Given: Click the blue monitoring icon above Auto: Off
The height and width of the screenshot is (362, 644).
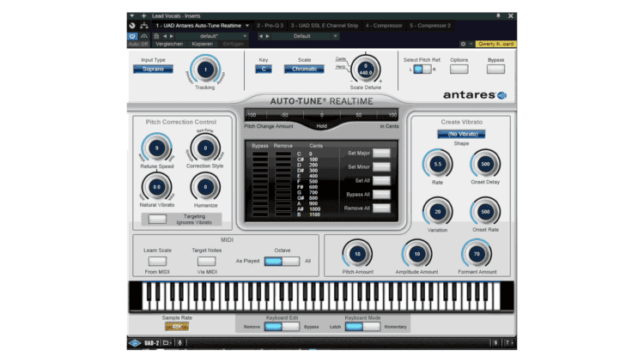Looking at the screenshot, I should 132,36.
